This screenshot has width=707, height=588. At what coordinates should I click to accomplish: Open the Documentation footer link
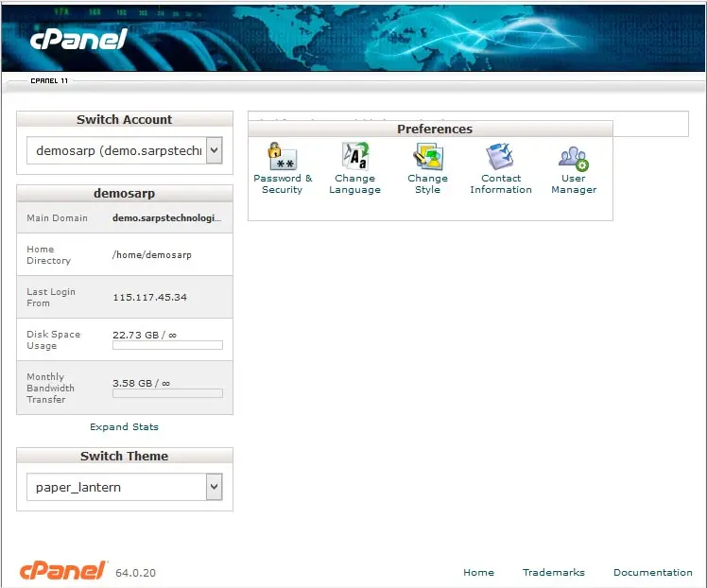coord(653,572)
